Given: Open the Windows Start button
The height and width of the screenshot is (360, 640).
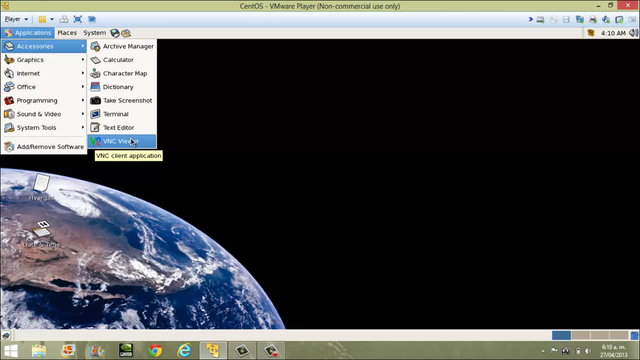Looking at the screenshot, I should click(11, 351).
